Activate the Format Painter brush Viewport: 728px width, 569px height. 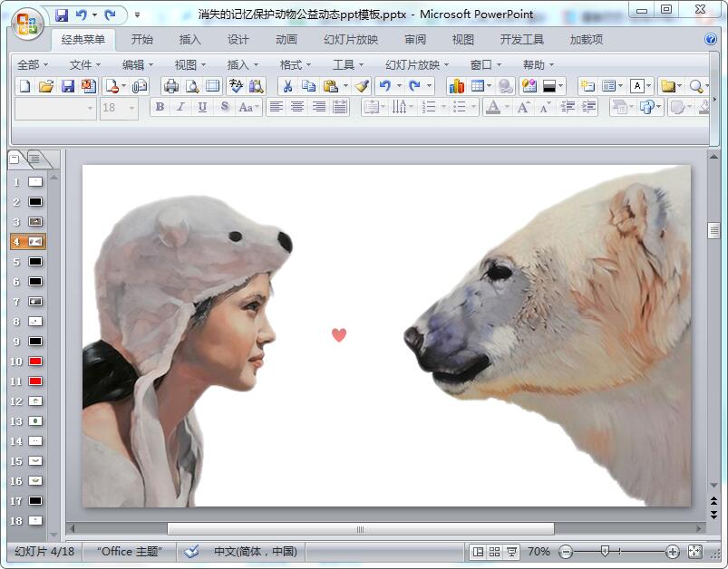[x=362, y=86]
